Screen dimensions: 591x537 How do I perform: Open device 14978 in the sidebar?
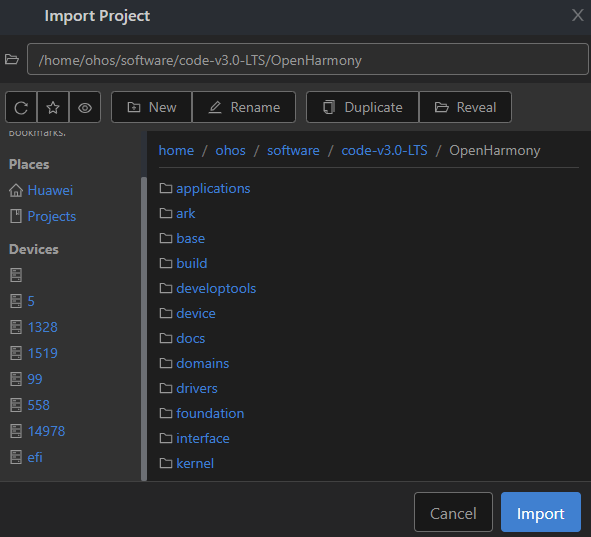tap(46, 431)
